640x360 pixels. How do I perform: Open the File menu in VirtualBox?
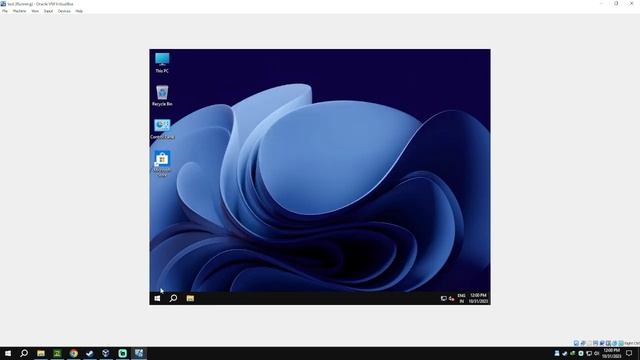point(5,11)
